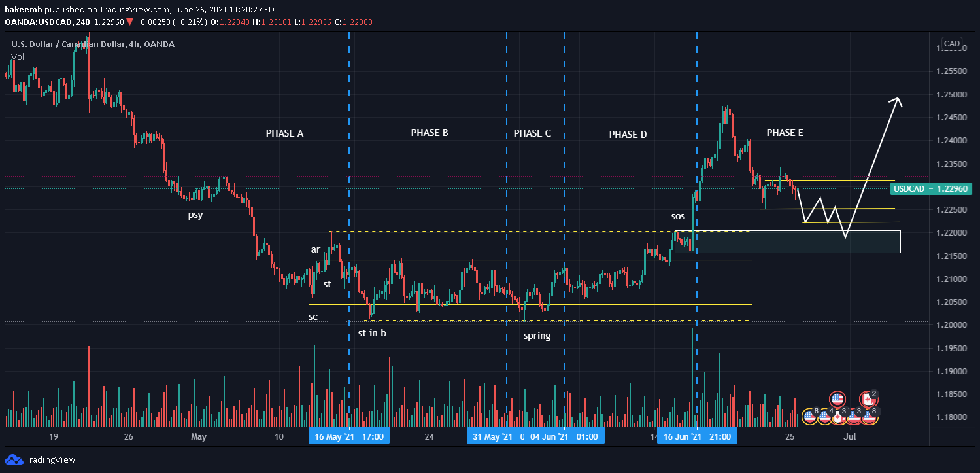
Task: Select the PHASE D text label
Action: (x=628, y=135)
